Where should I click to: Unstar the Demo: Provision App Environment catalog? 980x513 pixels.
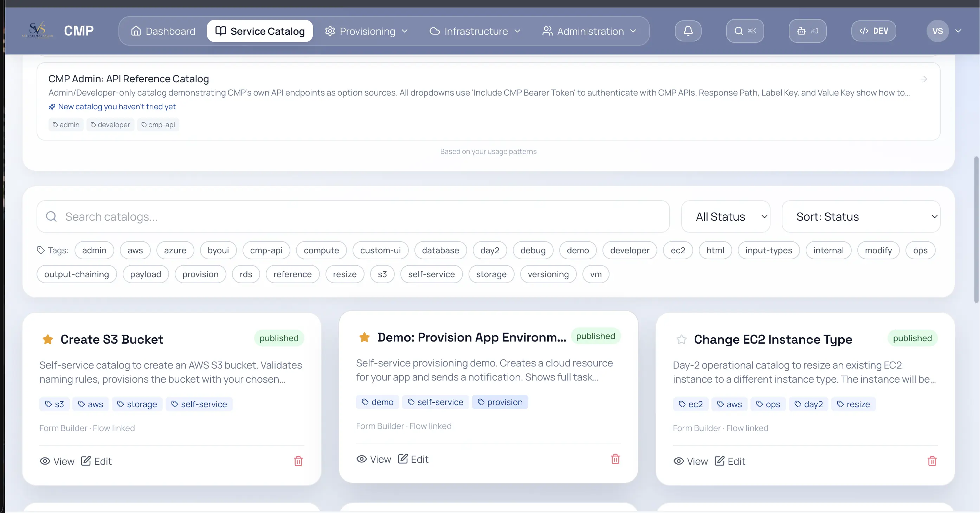coord(365,337)
